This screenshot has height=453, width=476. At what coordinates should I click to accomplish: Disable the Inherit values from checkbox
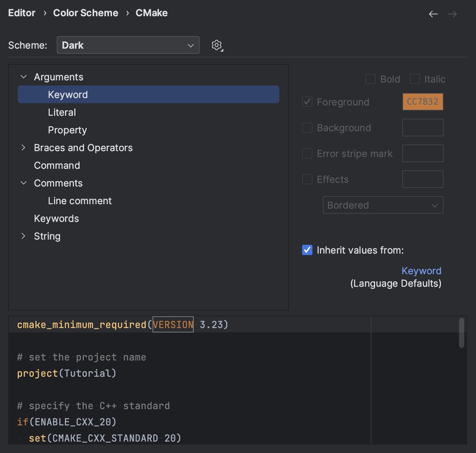click(x=307, y=250)
